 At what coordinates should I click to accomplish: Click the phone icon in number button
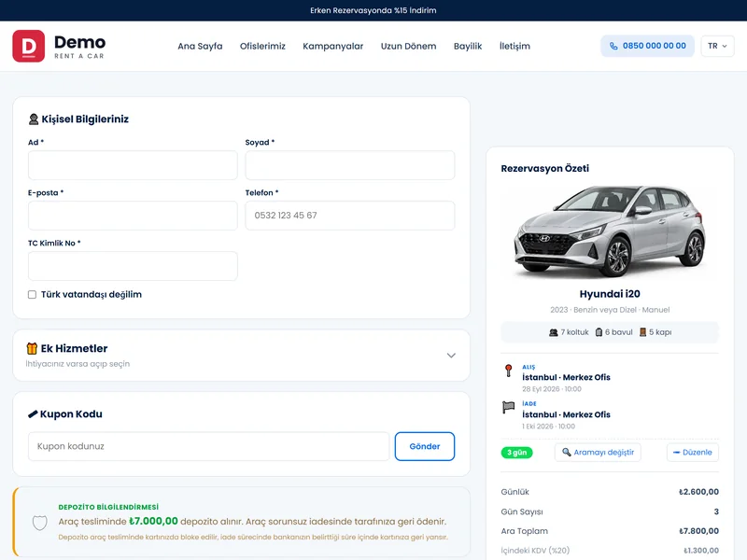click(613, 46)
